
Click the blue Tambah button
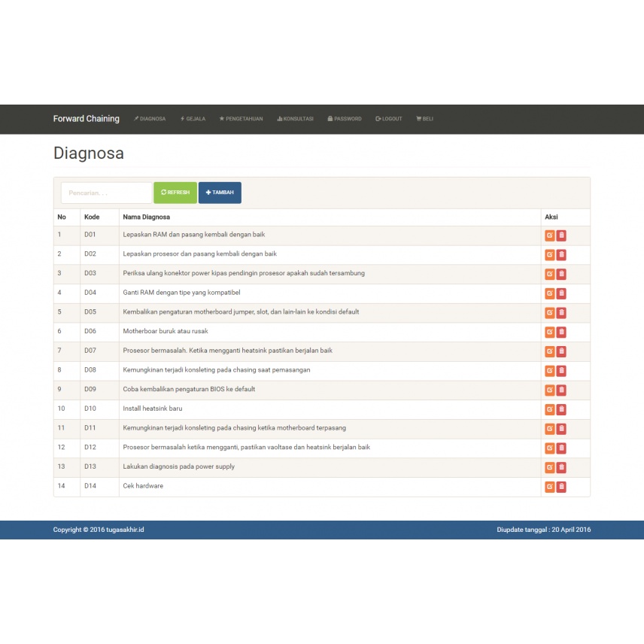tap(220, 193)
